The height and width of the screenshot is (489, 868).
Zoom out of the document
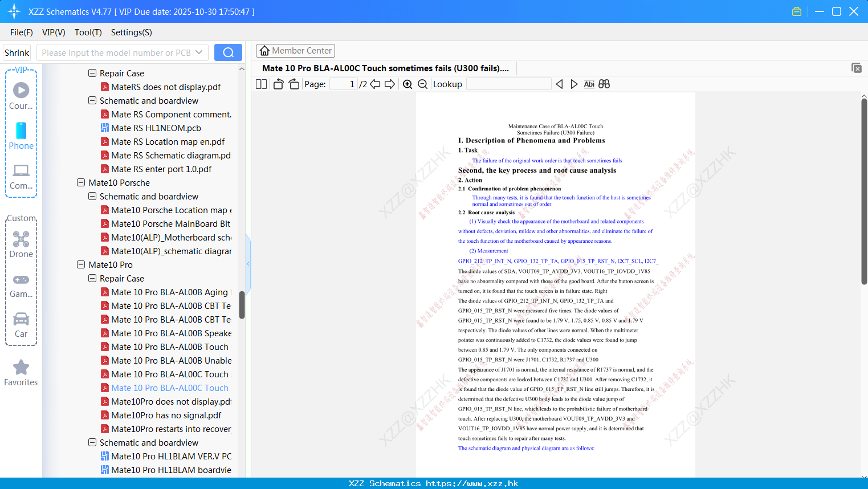pos(422,84)
